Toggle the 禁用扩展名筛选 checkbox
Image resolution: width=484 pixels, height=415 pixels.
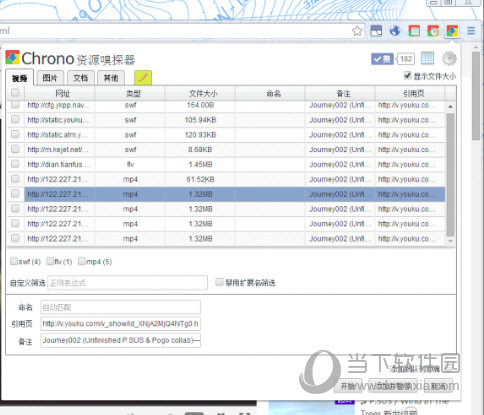point(219,282)
